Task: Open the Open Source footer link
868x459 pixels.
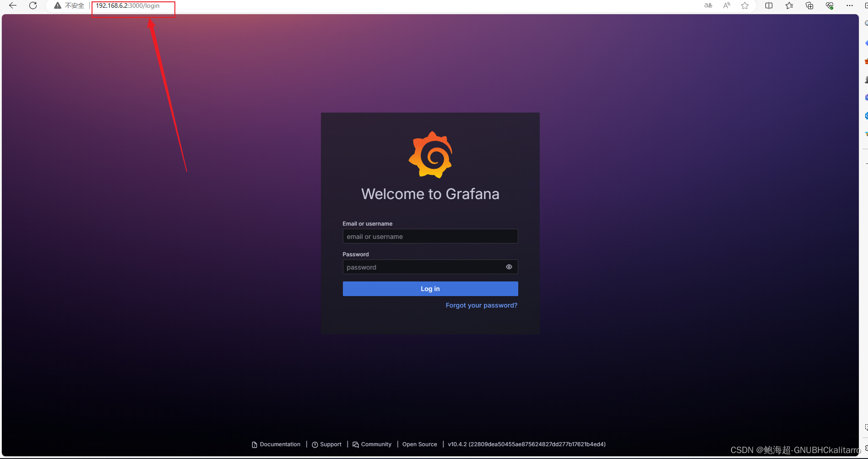Action: (x=420, y=444)
